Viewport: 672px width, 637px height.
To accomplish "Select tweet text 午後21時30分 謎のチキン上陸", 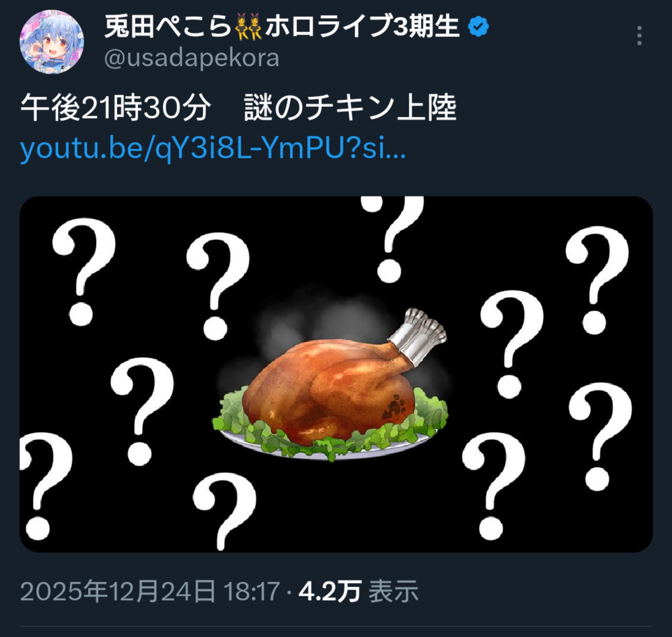I will (238, 108).
